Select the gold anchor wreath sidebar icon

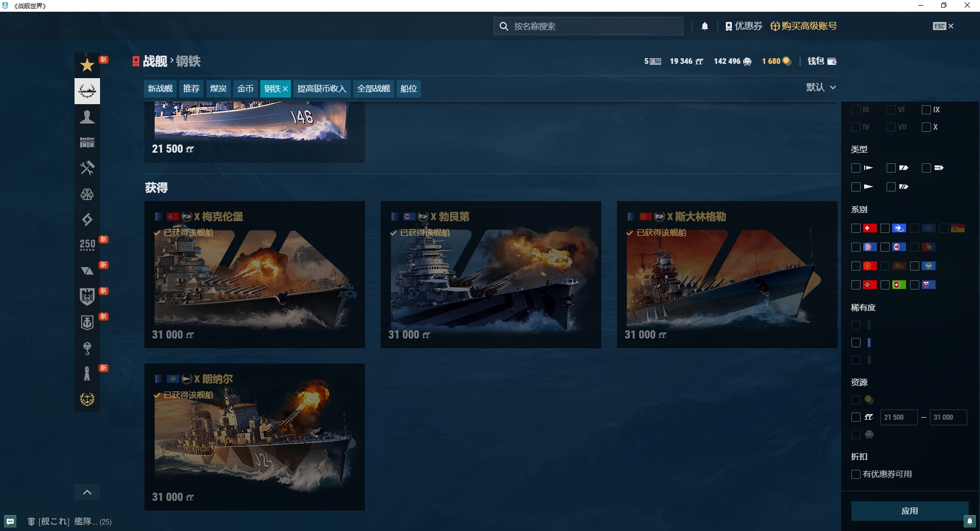(87, 399)
